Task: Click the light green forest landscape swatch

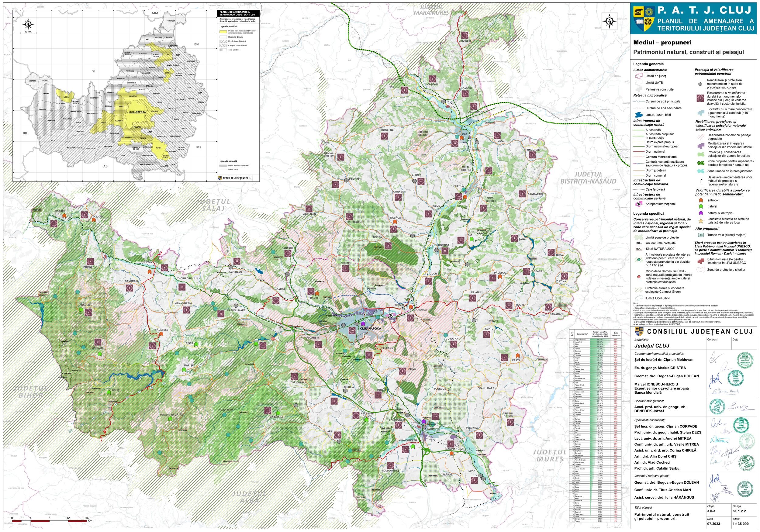Action: [x=701, y=154]
